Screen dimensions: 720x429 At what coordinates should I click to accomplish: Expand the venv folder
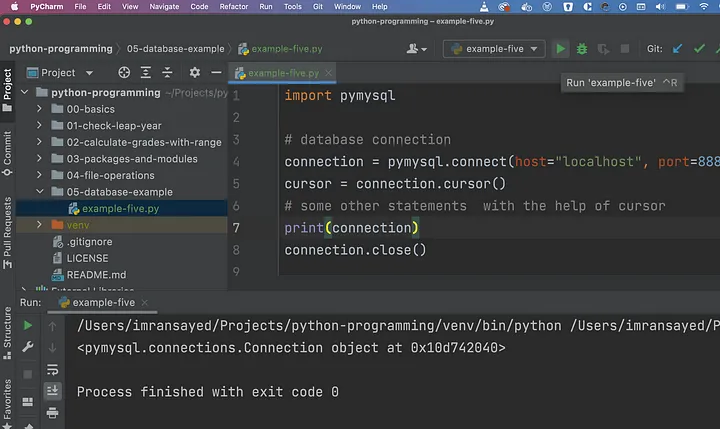(39, 225)
